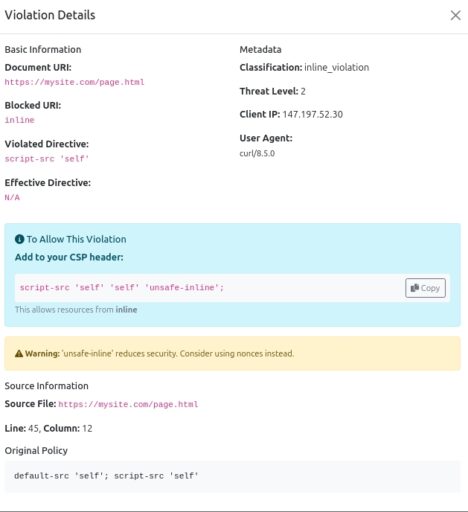468x512 pixels.
Task: Open the Source File page.html link
Action: 128,404
